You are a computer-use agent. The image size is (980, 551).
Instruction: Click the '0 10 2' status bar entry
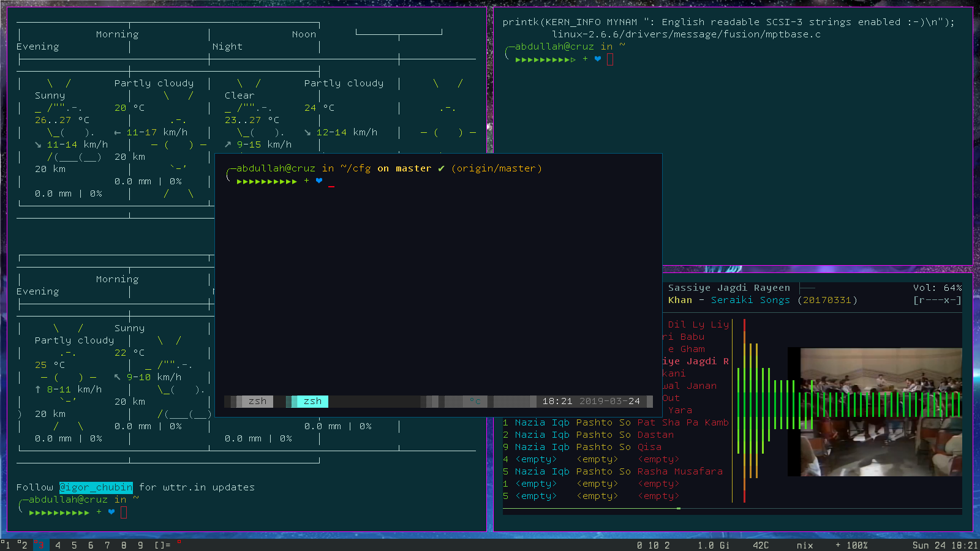(653, 545)
